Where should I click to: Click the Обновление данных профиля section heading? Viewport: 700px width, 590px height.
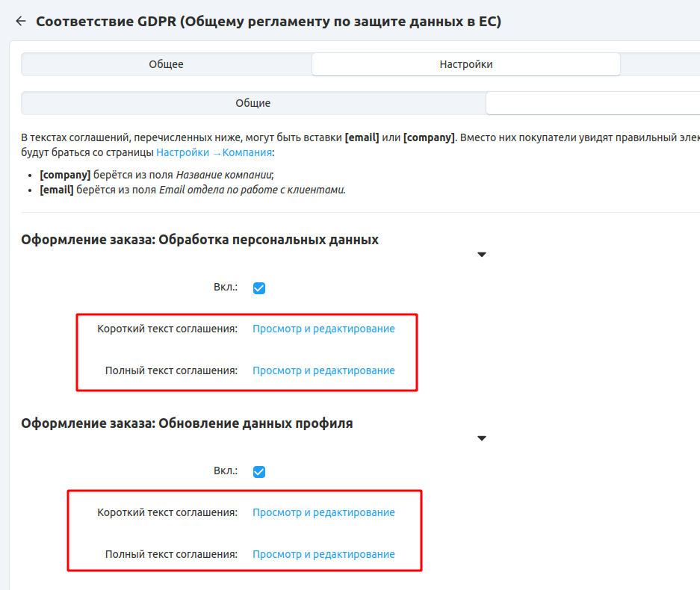click(187, 423)
